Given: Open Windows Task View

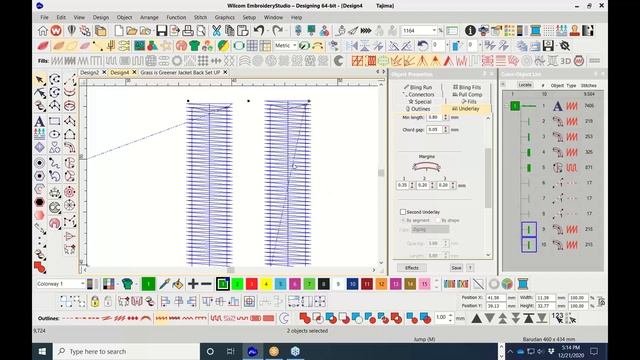Looking at the screenshot, I should coord(231,351).
